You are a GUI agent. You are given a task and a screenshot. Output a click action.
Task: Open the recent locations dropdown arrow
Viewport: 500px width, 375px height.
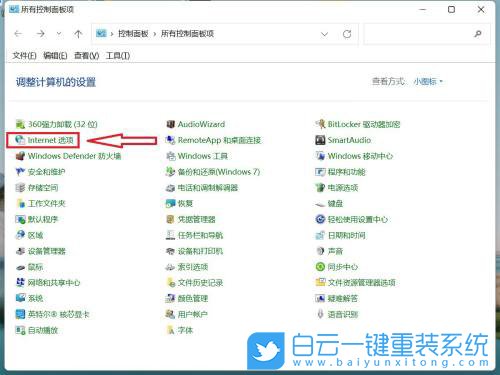tap(59, 34)
